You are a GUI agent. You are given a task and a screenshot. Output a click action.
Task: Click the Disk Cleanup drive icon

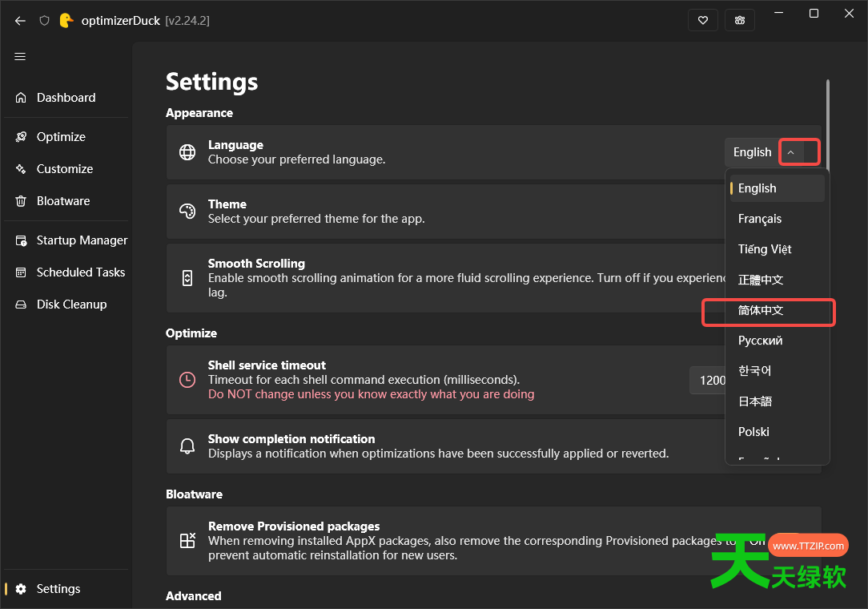pos(21,304)
